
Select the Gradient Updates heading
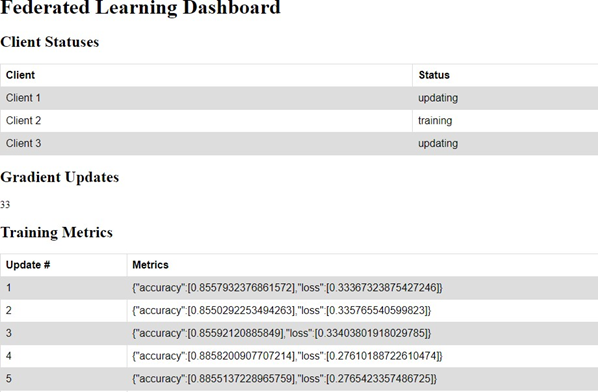pyautogui.click(x=59, y=177)
